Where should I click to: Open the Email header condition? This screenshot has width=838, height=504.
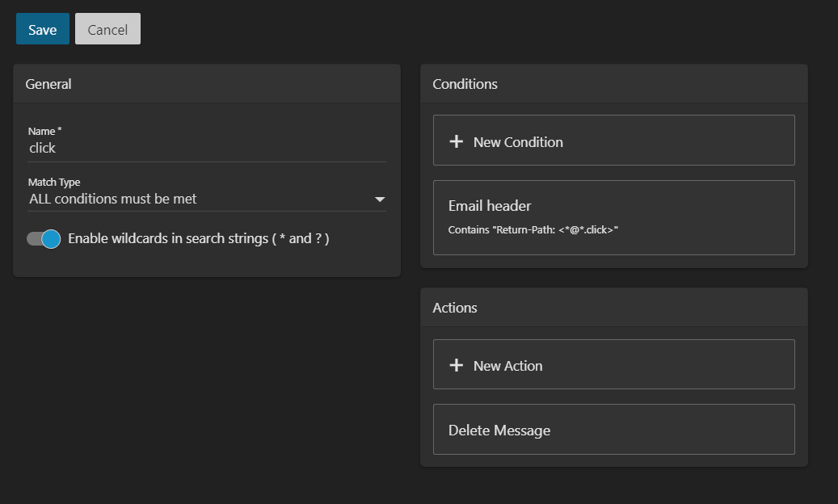tap(613, 217)
